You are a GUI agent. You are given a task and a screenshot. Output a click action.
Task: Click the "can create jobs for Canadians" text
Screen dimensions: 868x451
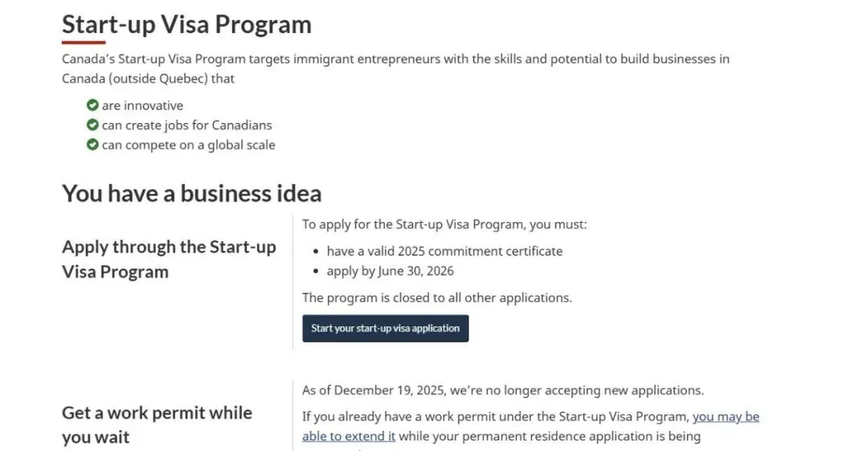click(x=186, y=125)
